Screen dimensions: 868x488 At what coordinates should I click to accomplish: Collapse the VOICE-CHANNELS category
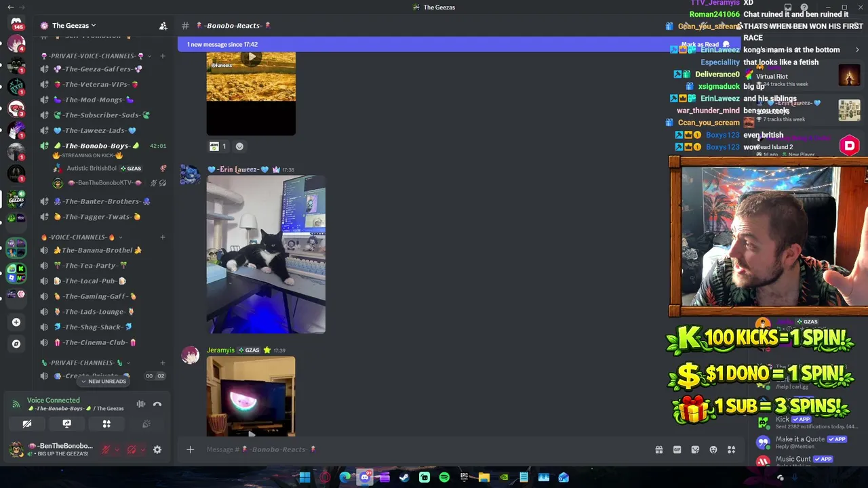tap(81, 237)
